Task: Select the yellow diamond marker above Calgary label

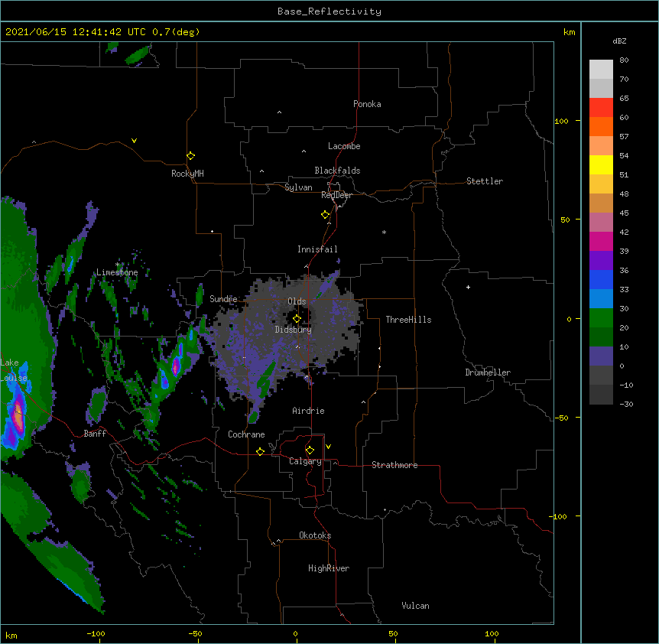Action: [310, 450]
